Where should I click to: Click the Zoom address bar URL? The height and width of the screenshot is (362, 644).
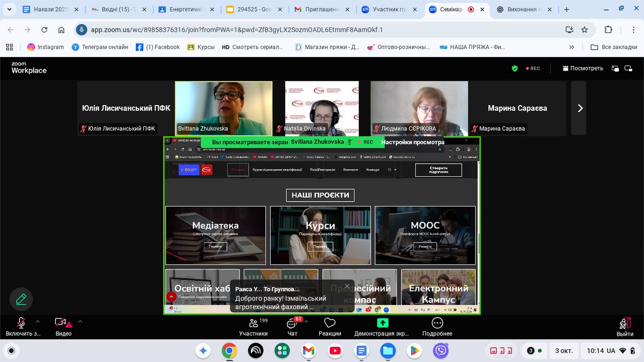pos(237,30)
